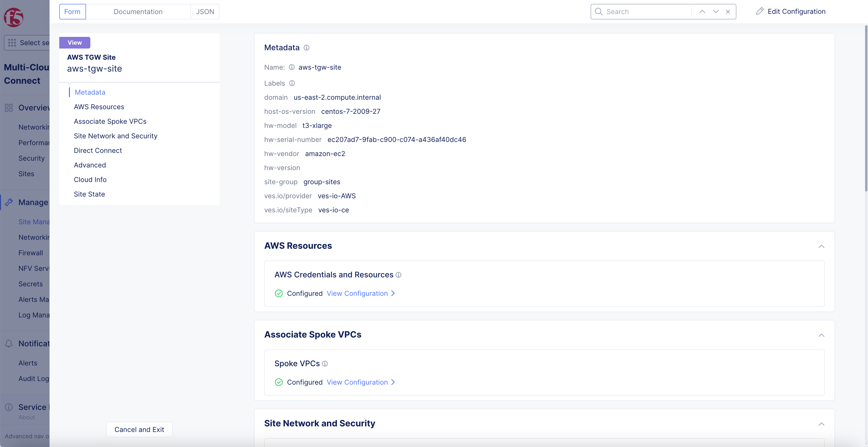Open the service selector grid icon

pos(12,43)
